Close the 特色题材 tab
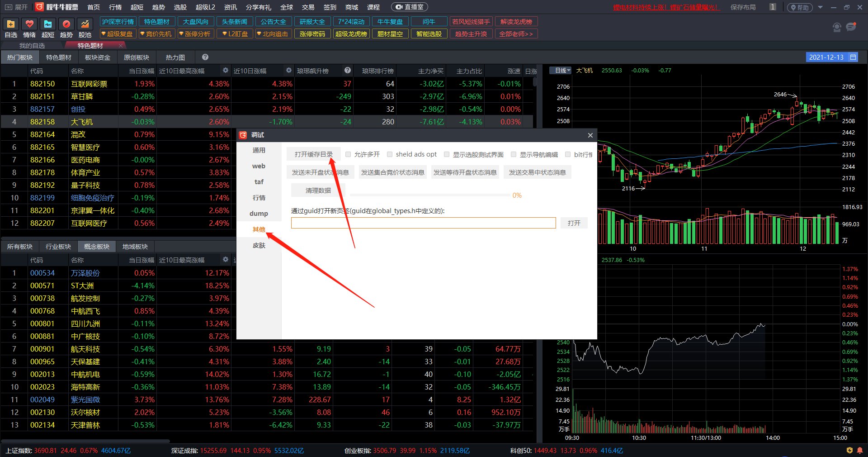The image size is (868, 457). click(x=121, y=46)
